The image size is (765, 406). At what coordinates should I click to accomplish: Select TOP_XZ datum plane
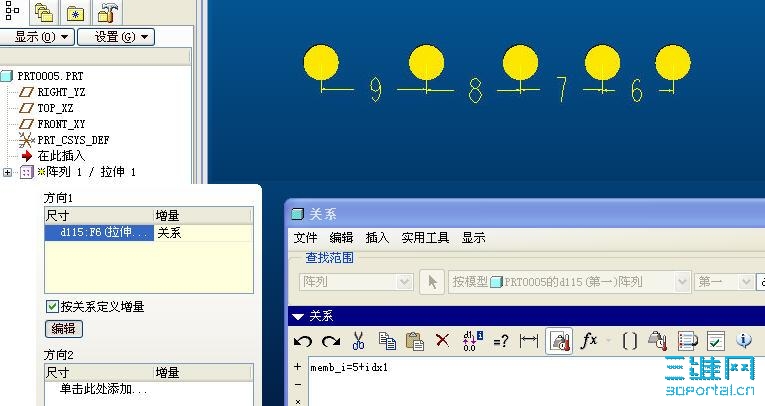click(x=55, y=108)
